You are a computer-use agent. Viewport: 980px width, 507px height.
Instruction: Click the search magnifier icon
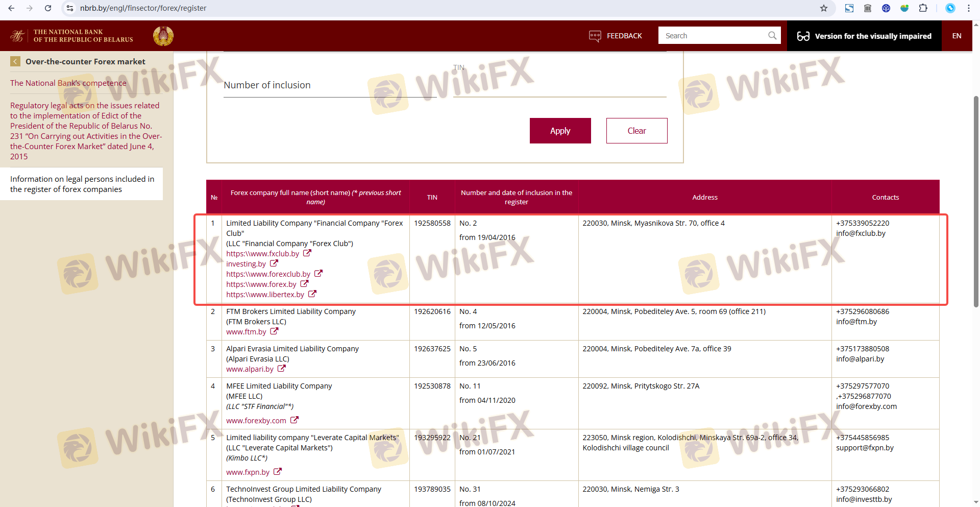[772, 36]
